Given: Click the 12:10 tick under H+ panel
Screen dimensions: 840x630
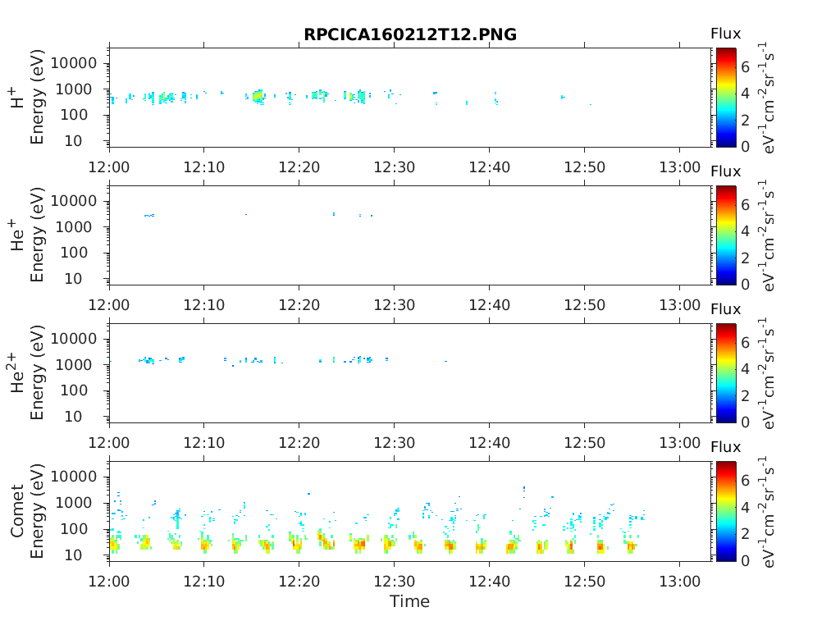Looking at the screenshot, I should tap(204, 167).
